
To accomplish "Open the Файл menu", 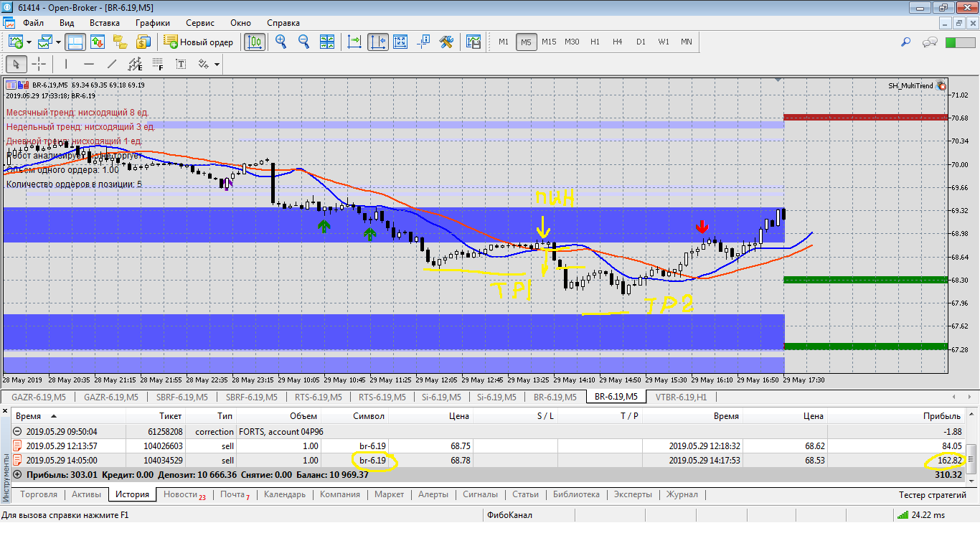I will tap(33, 22).
